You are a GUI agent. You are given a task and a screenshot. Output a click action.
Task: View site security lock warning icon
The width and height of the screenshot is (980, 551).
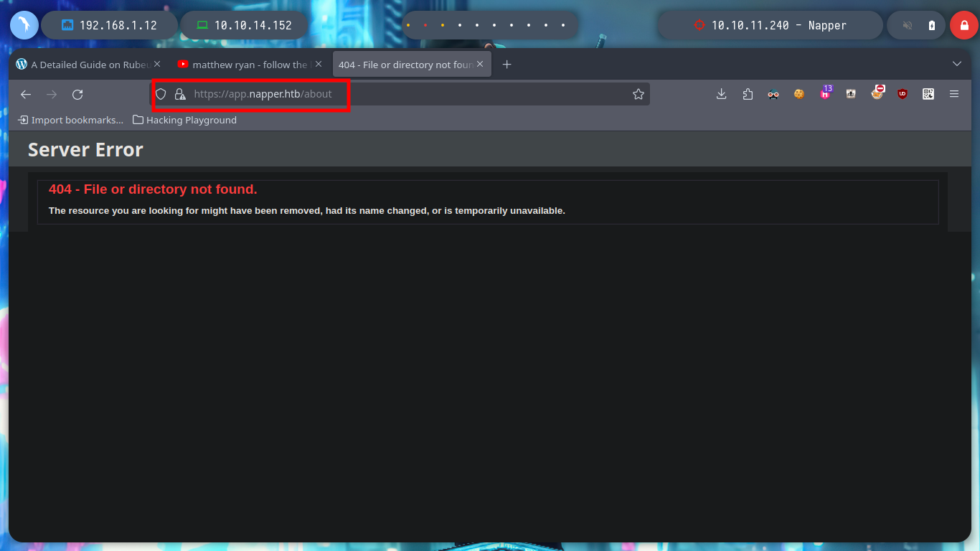pyautogui.click(x=180, y=94)
